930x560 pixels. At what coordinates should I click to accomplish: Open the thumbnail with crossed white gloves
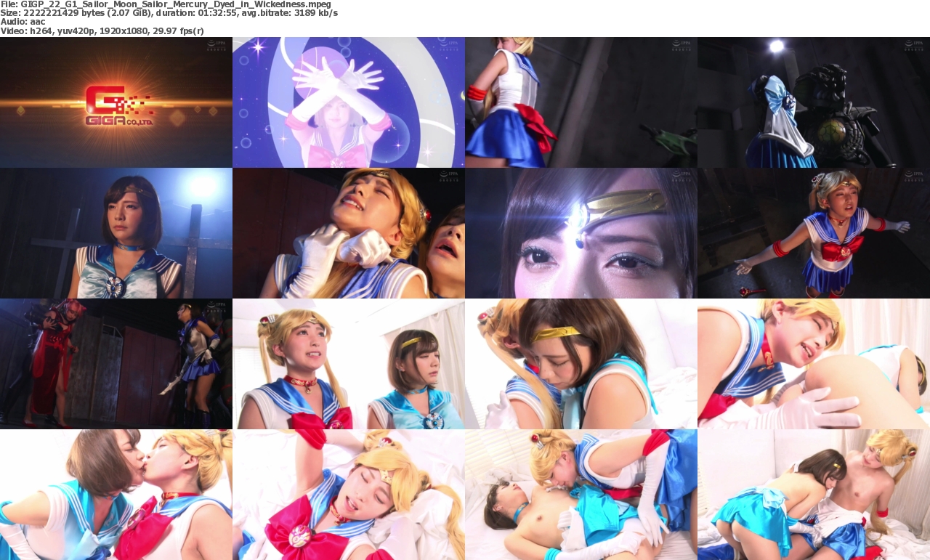tap(349, 102)
